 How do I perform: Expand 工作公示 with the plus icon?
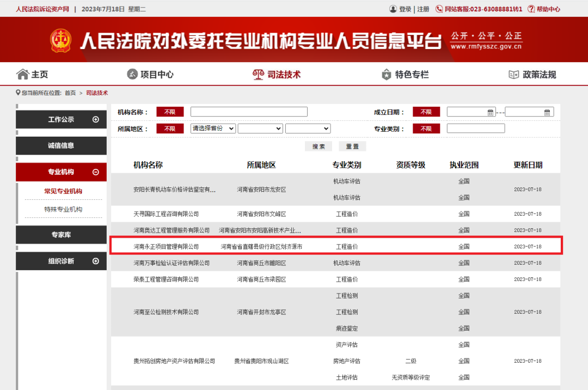(96, 119)
